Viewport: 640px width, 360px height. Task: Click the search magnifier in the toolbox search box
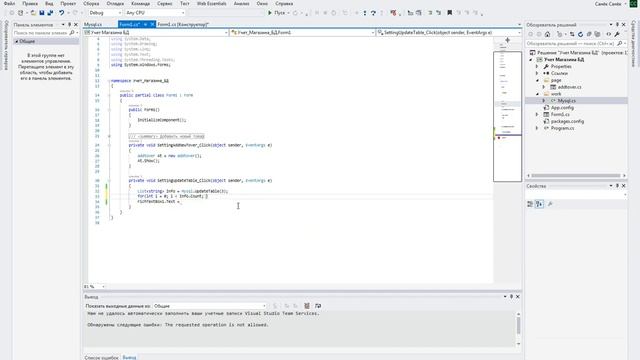(x=72, y=33)
